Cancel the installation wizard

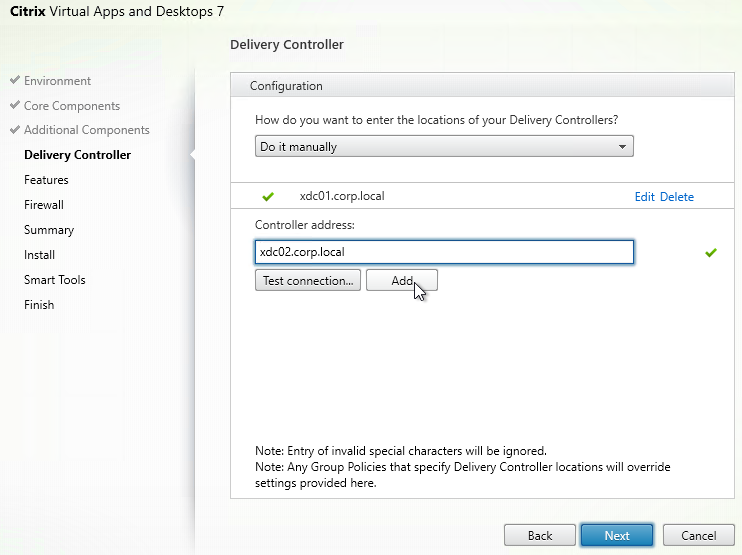point(698,535)
